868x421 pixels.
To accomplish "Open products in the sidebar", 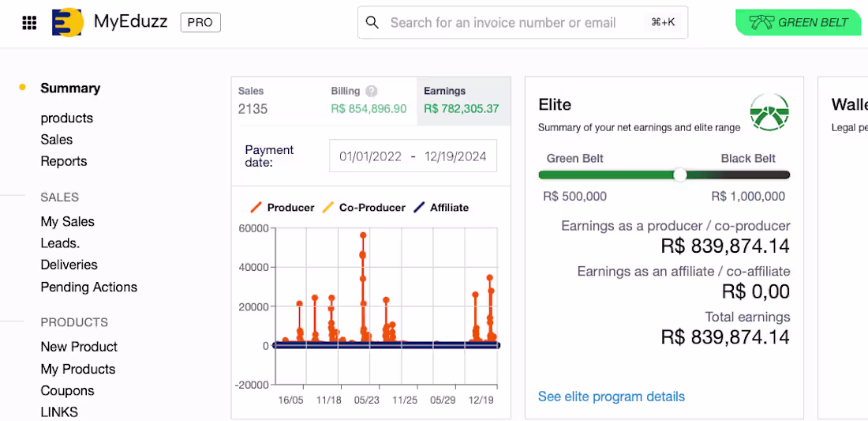I will [66, 118].
